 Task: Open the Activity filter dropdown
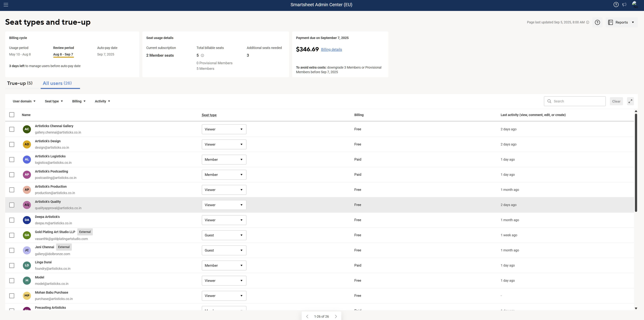[x=102, y=101]
